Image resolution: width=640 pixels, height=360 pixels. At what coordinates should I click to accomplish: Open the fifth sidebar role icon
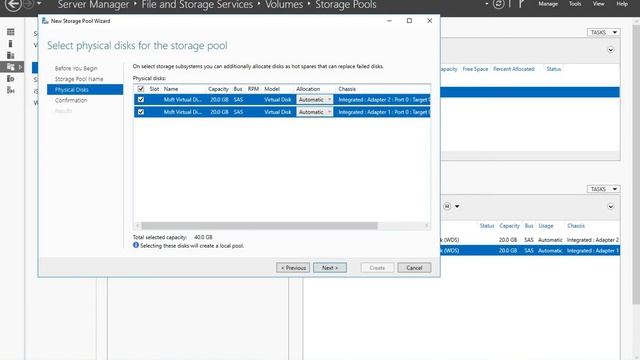pos(11,79)
